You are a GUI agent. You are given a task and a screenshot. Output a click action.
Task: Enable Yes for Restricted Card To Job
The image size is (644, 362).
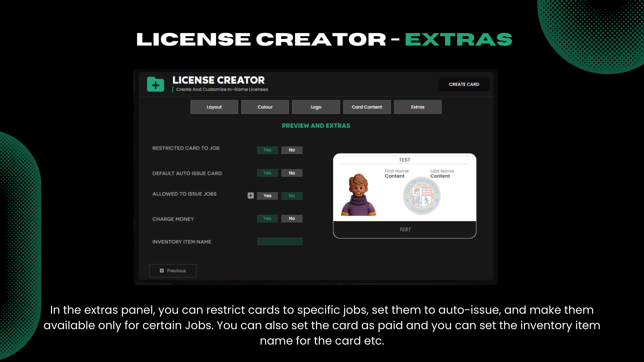click(x=267, y=150)
